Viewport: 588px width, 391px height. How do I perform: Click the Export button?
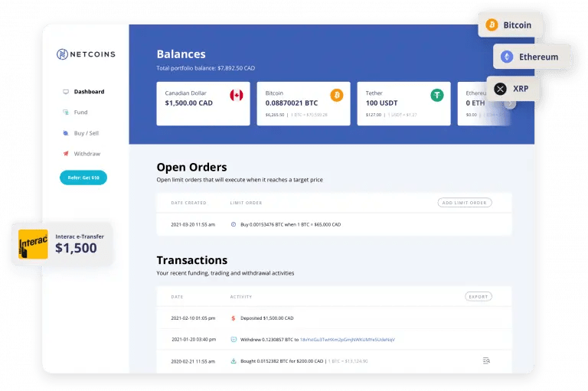pyautogui.click(x=479, y=297)
